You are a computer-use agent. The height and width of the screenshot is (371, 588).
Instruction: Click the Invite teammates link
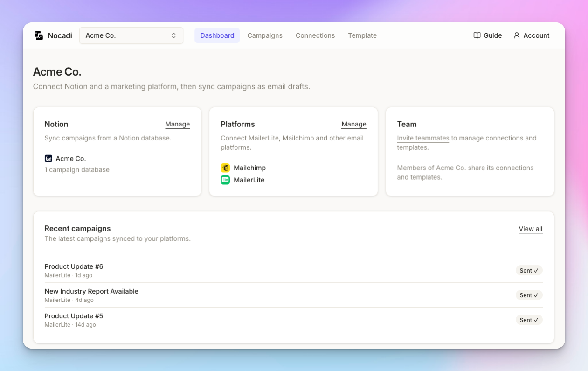(423, 138)
